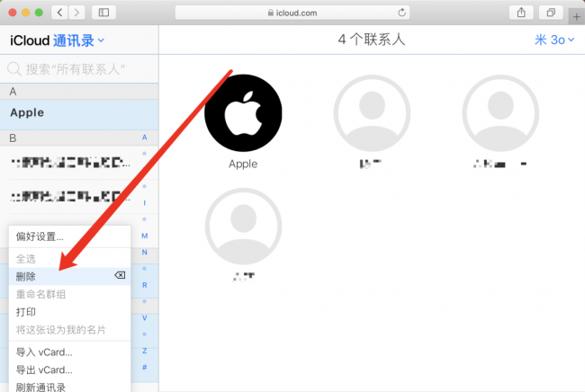Click the top-right placeholder contact avatar
Image resolution: width=585 pixels, height=392 pixels.
(x=500, y=113)
